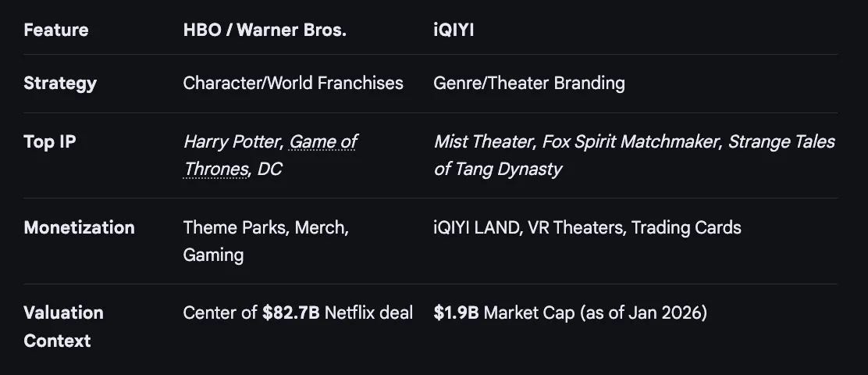Click the iQIYI column header
Image resolution: width=868 pixels, height=375 pixels.
coord(454,30)
